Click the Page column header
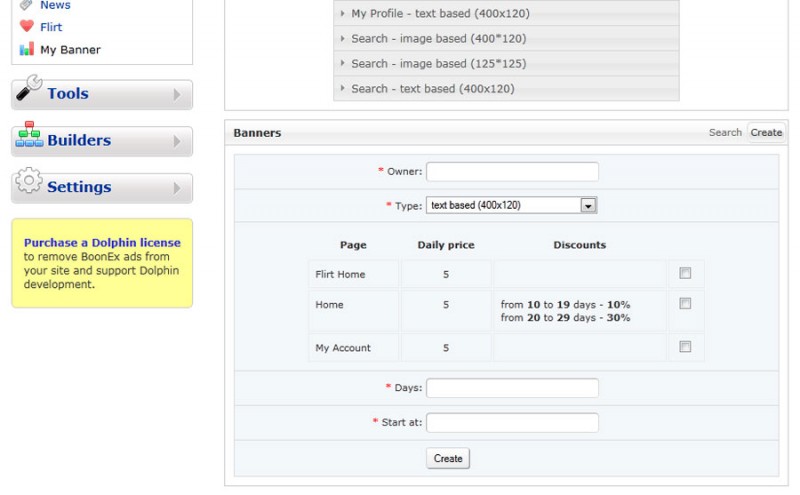Image resolution: width=800 pixels, height=495 pixels. (x=353, y=245)
